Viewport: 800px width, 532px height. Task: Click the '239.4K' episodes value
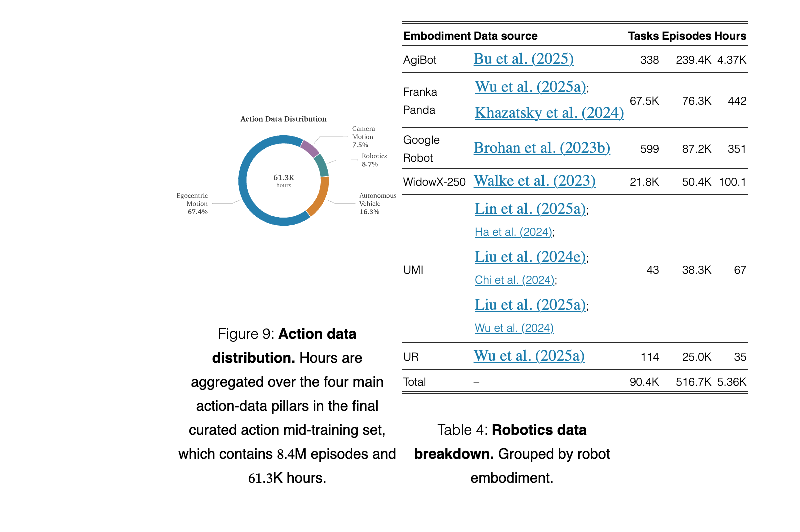pyautogui.click(x=694, y=60)
